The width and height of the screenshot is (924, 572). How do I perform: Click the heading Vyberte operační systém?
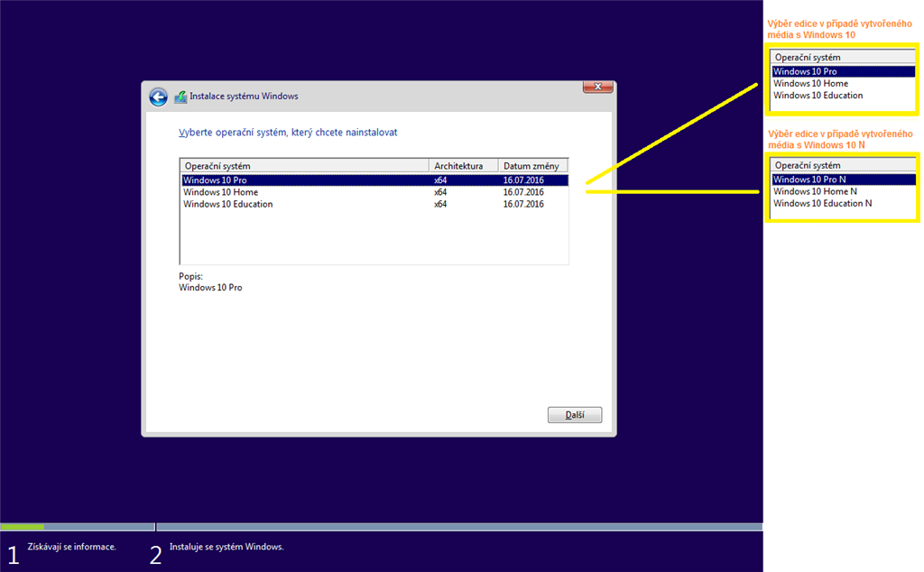coord(288,133)
